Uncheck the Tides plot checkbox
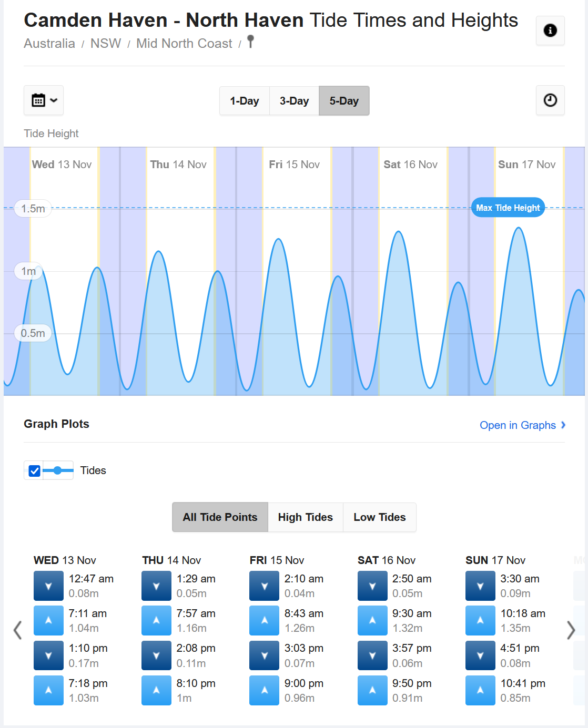 35,470
